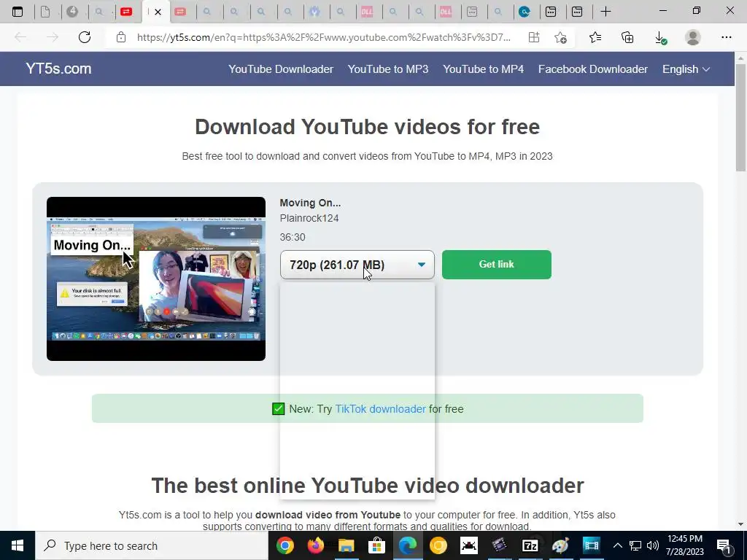Image resolution: width=747 pixels, height=560 pixels.
Task: Click the forward navigation arrow
Action: click(x=53, y=37)
